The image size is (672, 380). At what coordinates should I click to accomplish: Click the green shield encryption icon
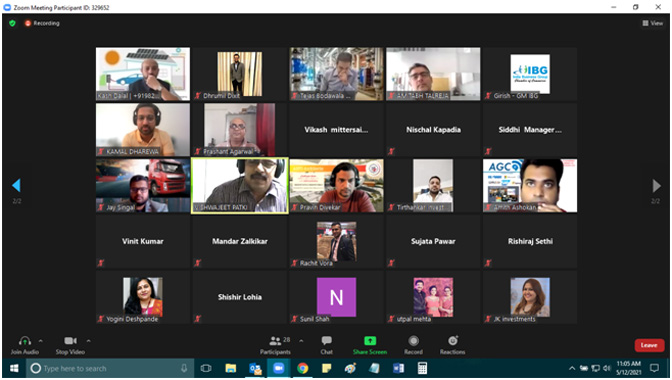coord(12,23)
